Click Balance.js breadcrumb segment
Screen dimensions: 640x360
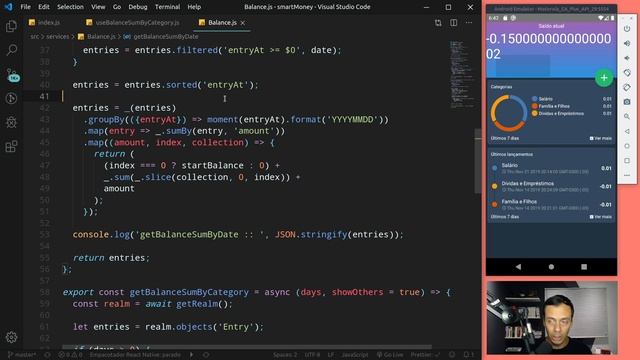pyautogui.click(x=101, y=37)
